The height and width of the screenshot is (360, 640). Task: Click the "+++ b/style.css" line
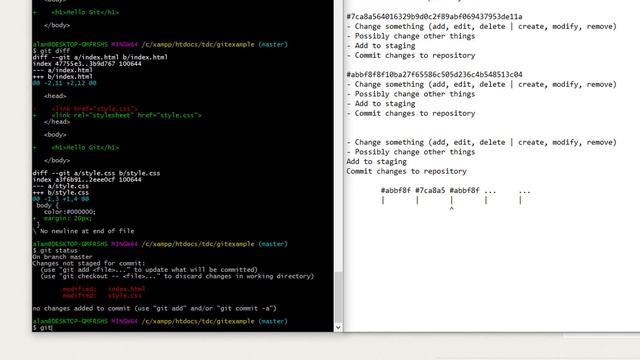pyautogui.click(x=60, y=193)
